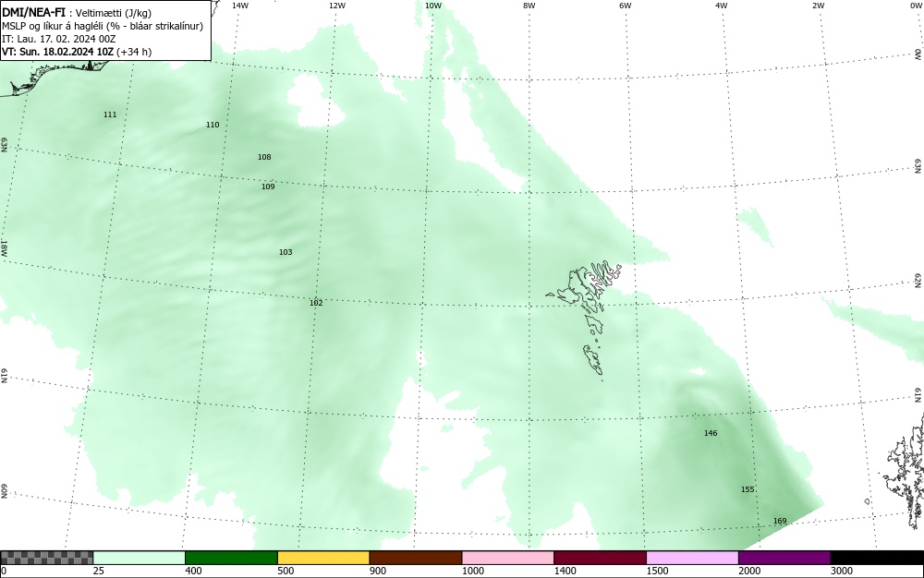Click the 12W longitude label
The height and width of the screenshot is (578, 924).
(337, 6)
